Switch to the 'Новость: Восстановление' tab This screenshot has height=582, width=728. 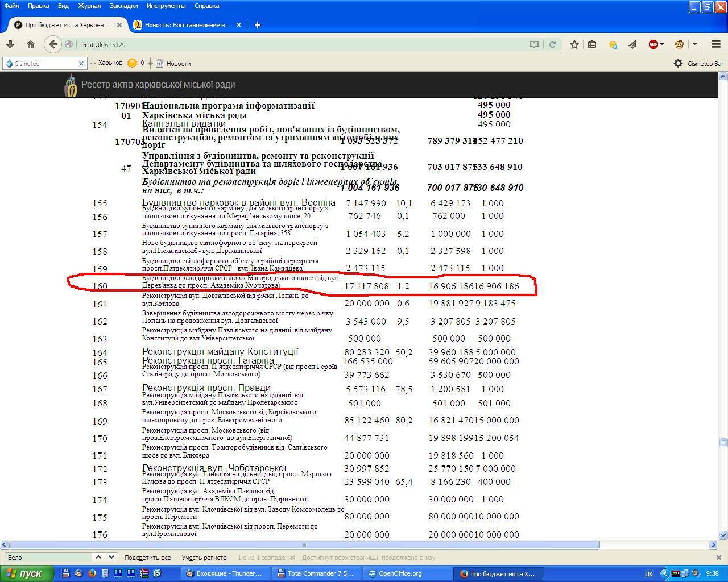coord(187,25)
